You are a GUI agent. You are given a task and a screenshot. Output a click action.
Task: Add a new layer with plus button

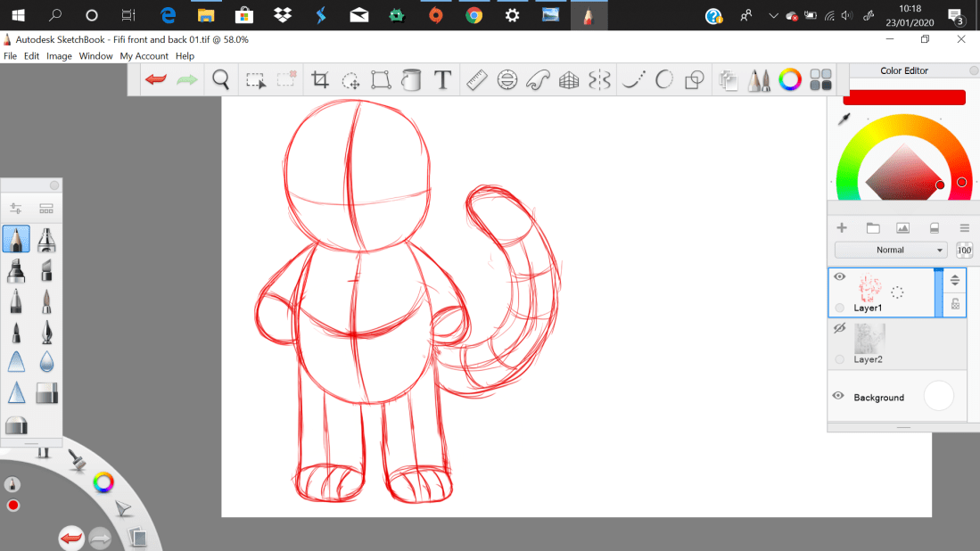(x=842, y=228)
